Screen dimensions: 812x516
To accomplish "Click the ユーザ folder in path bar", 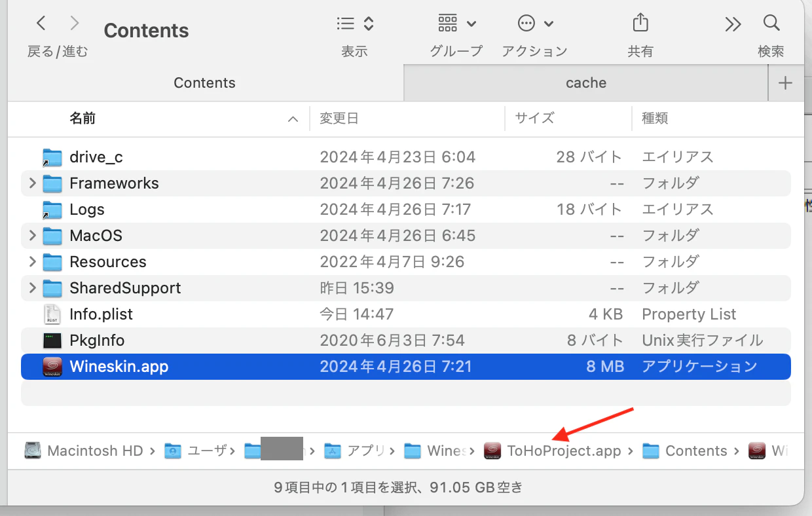I will (208, 451).
